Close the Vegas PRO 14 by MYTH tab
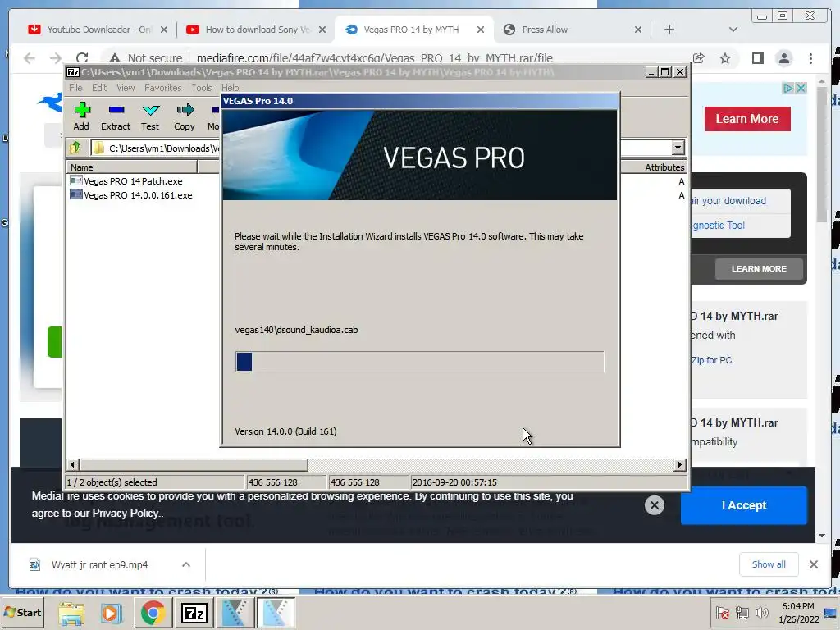 click(481, 30)
